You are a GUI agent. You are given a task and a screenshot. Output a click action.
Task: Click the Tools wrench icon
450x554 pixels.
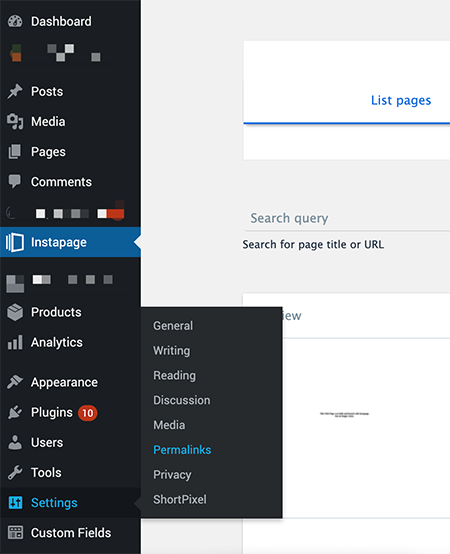pyautogui.click(x=15, y=472)
